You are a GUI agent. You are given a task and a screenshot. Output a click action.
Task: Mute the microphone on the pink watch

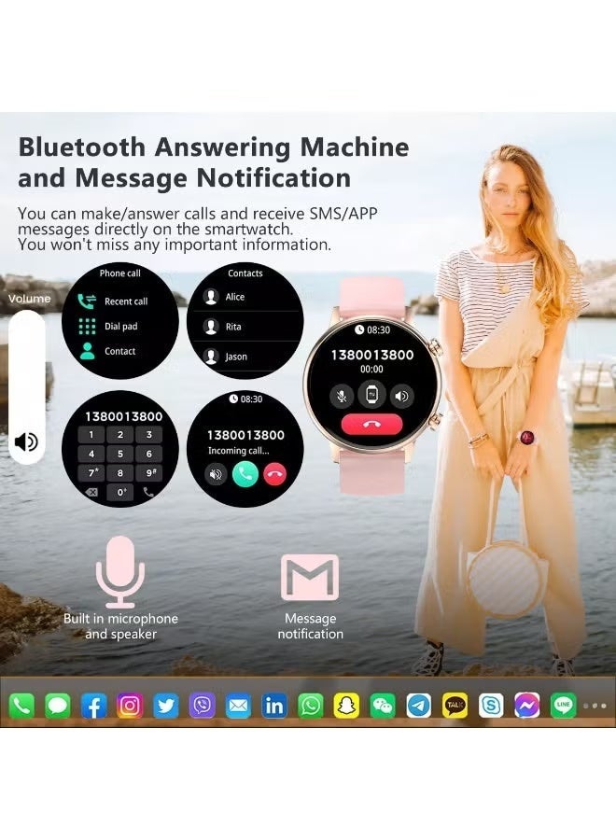[343, 395]
